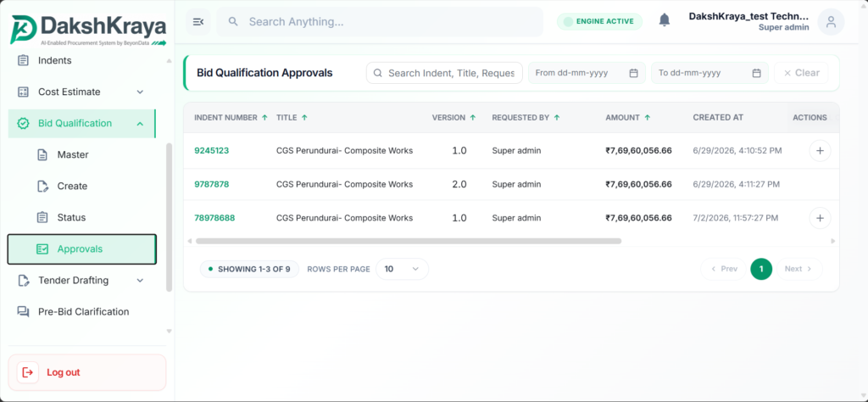Click the Tender Drafting file icon
This screenshot has width=868, height=402.
tap(23, 280)
